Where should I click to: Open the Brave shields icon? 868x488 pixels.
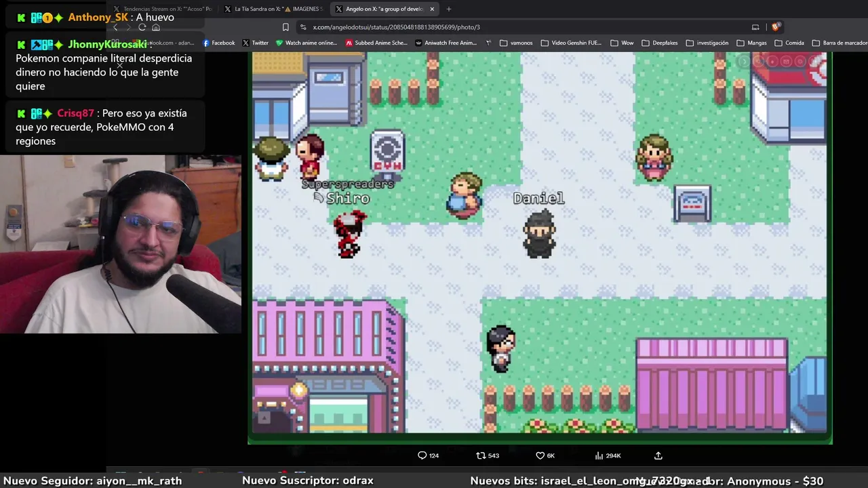pyautogui.click(x=776, y=27)
